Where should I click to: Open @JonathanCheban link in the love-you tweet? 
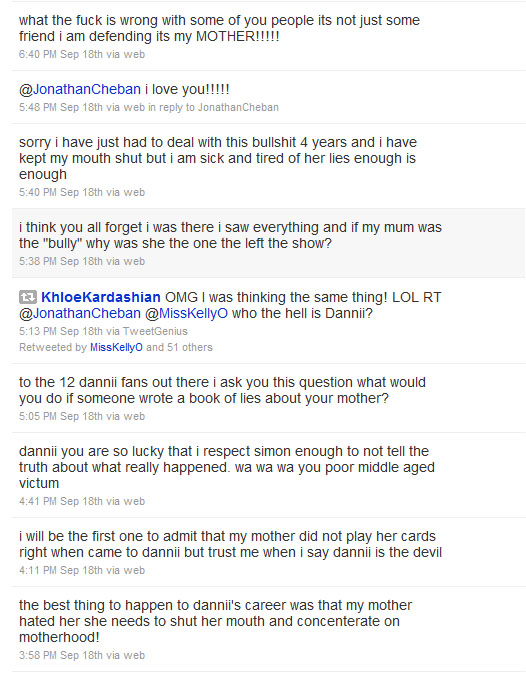point(80,89)
